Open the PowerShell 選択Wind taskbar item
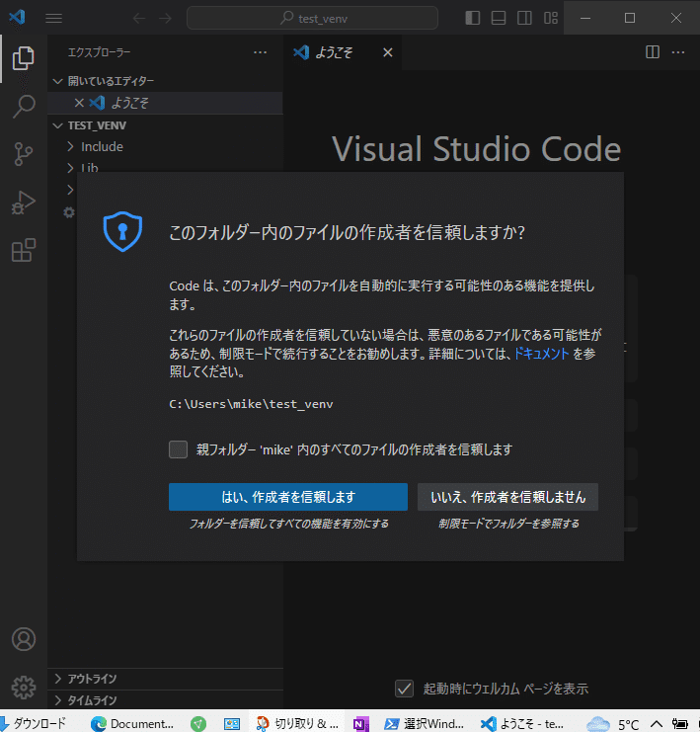Screen dimensions: 700x732 coord(424,723)
